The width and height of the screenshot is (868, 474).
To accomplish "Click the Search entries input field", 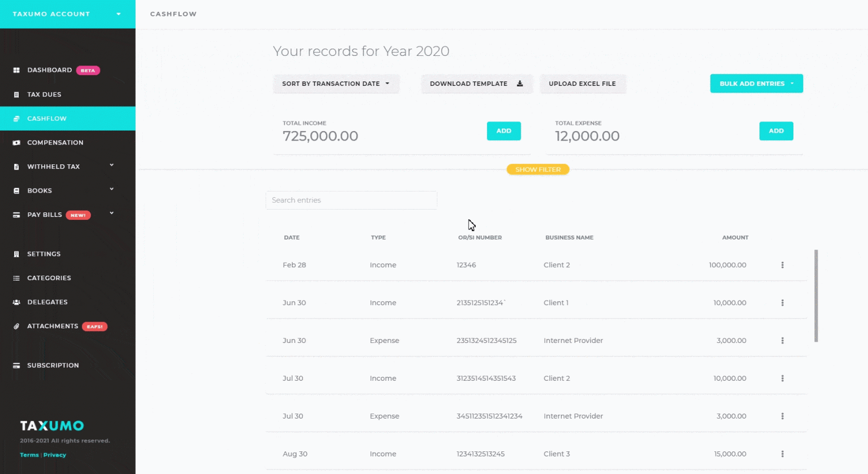I will click(351, 200).
